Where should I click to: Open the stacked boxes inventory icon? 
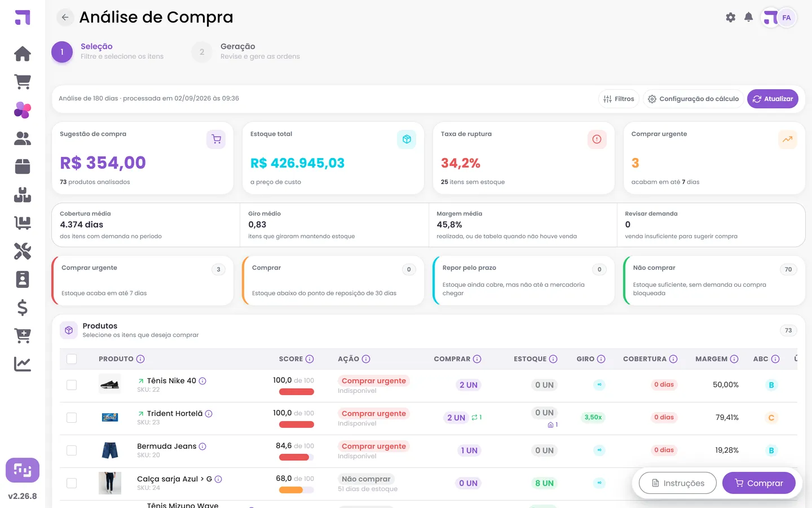[23, 195]
